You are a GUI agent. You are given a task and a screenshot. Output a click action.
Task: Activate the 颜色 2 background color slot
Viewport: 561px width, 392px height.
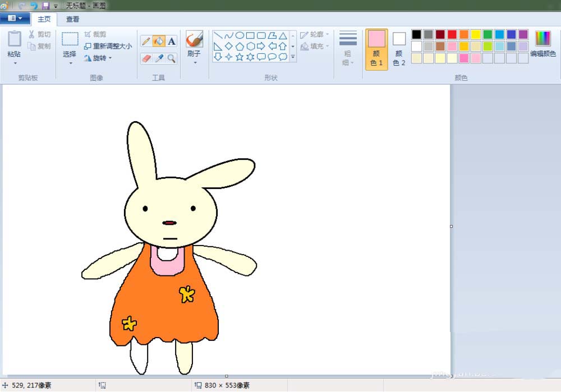399,49
